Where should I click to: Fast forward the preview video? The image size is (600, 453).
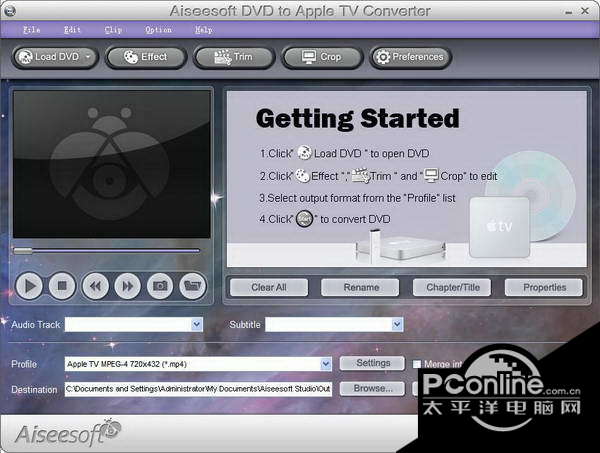(127, 286)
